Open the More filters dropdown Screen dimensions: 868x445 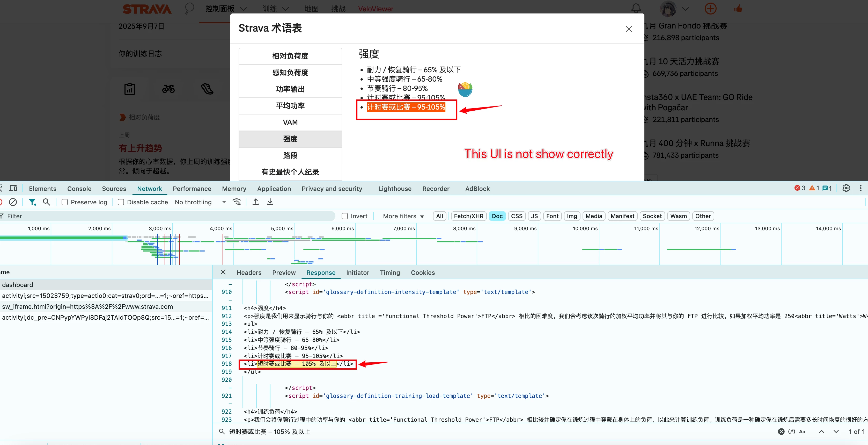click(403, 216)
